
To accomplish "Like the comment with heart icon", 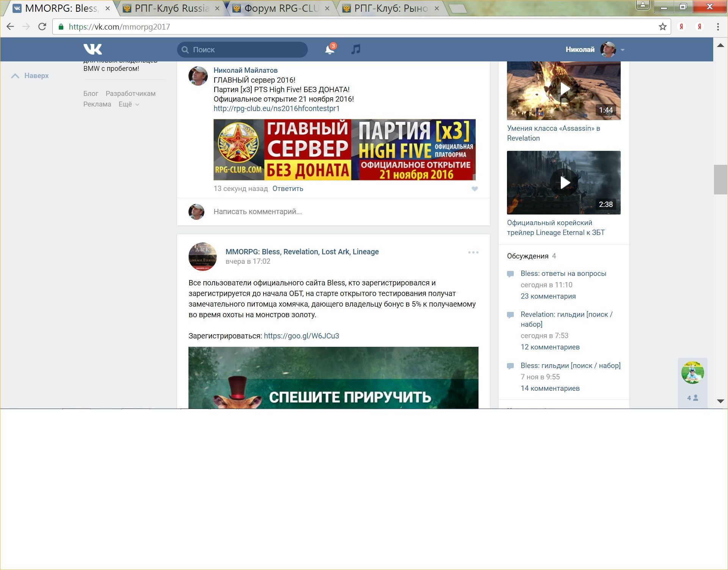I will tap(474, 189).
